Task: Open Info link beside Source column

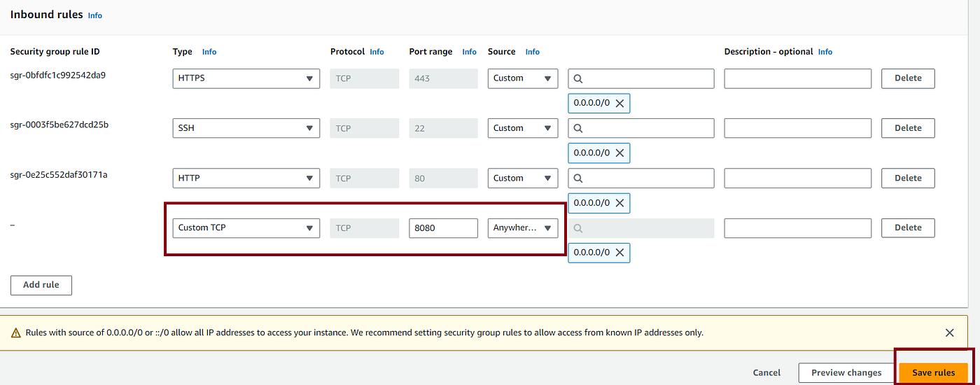Action: (x=533, y=52)
